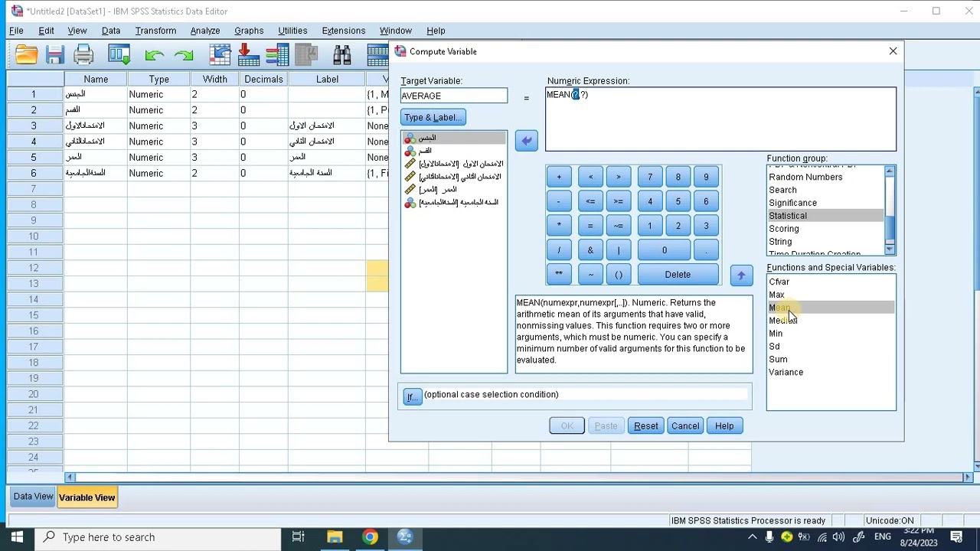Select the العمر scale variable in the list
The height and width of the screenshot is (551, 980).
tap(453, 190)
